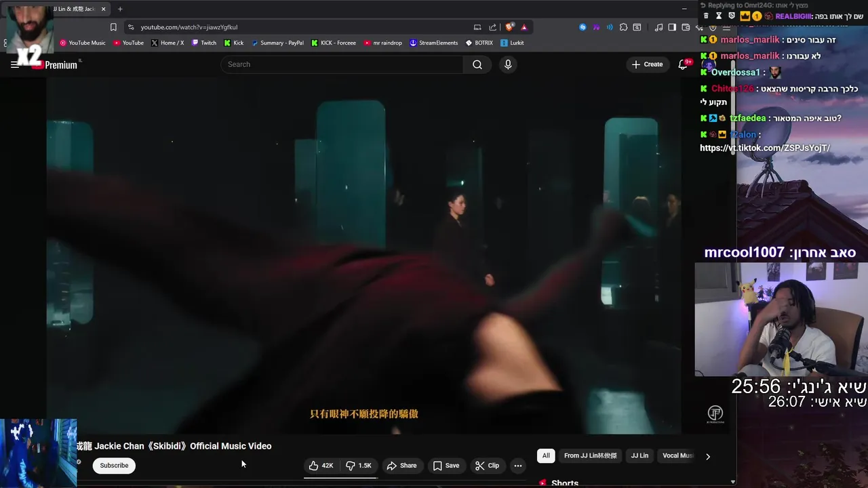This screenshot has height=488, width=868.
Task: Focus the YouTube Search field
Action: [x=342, y=64]
